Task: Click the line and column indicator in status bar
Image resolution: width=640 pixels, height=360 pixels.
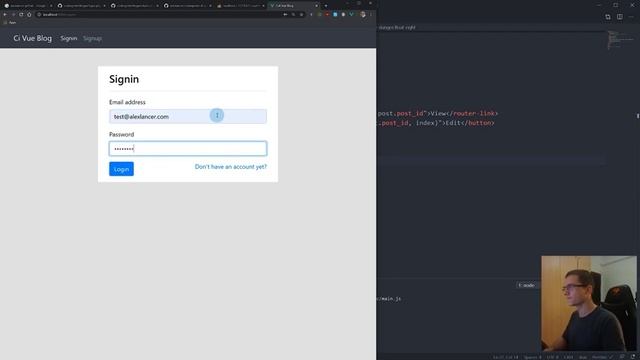Action: (505, 357)
